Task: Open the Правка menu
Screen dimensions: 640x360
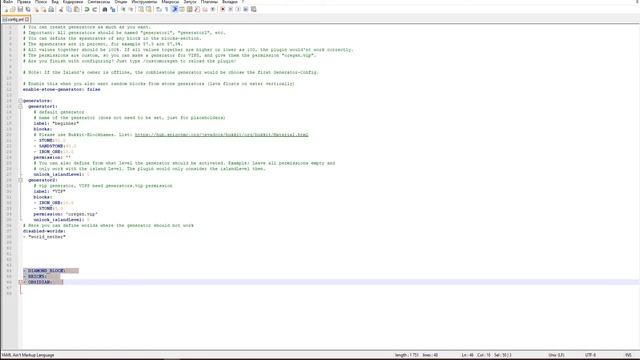Action: point(24,2)
